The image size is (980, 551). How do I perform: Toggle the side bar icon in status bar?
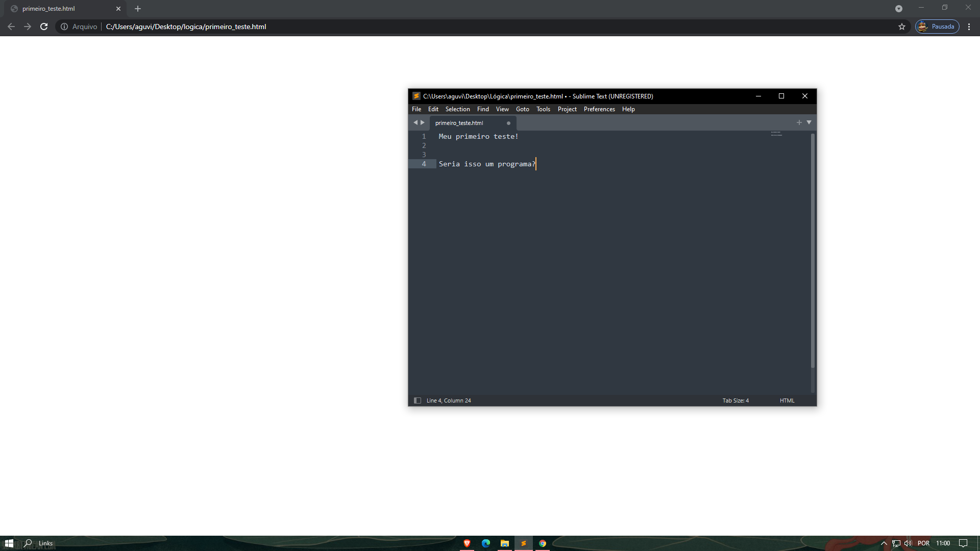(418, 400)
